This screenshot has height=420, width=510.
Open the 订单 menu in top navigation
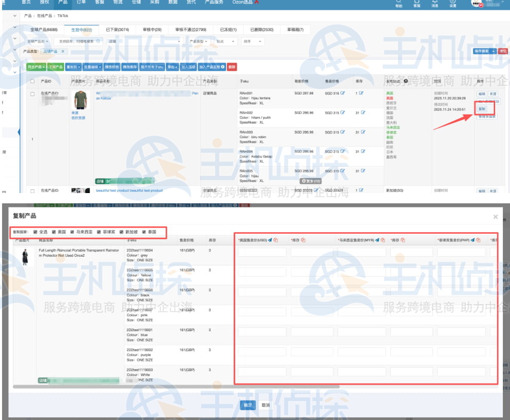coord(81,3)
